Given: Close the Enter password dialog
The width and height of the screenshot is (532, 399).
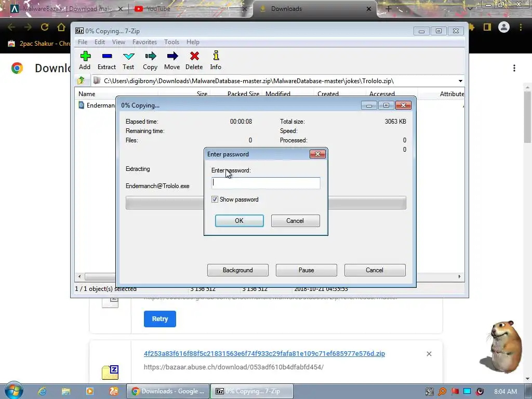Looking at the screenshot, I should tap(317, 154).
